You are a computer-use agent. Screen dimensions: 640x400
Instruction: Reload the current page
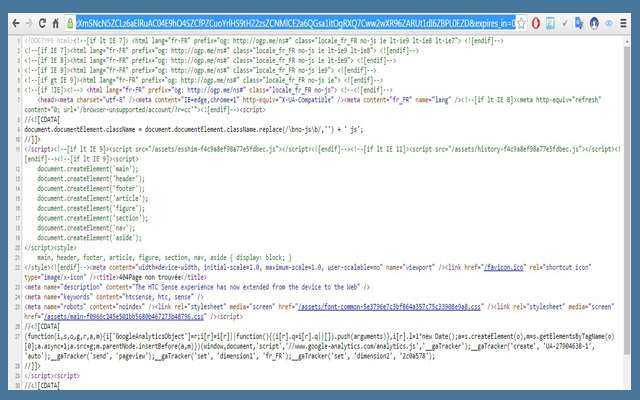coord(42,23)
